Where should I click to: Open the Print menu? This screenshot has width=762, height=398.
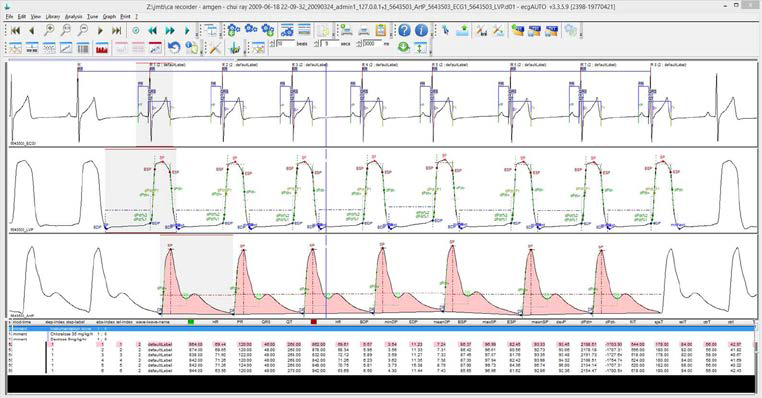click(125, 17)
